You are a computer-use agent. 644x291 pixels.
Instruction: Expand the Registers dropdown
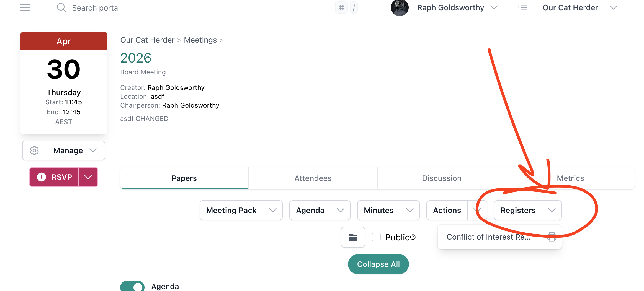click(552, 210)
